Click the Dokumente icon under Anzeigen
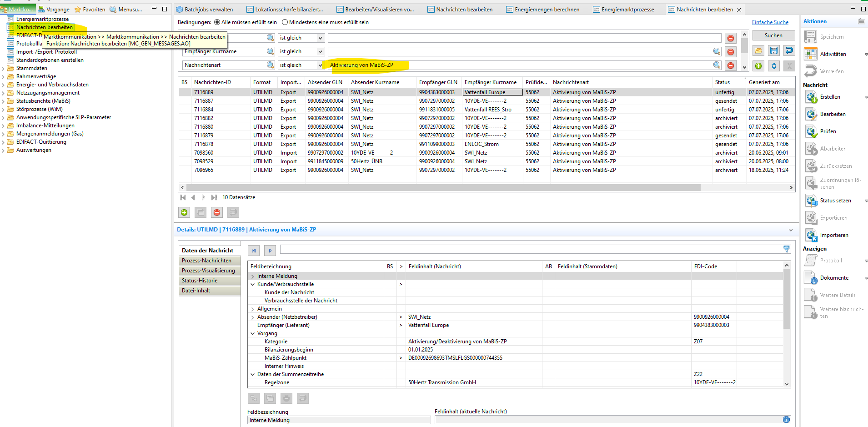The width and height of the screenshot is (868, 427). (810, 278)
